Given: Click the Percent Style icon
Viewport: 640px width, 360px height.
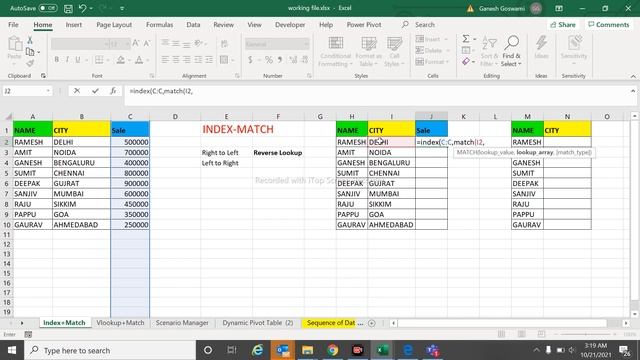Looking at the screenshot, I should [x=269, y=60].
